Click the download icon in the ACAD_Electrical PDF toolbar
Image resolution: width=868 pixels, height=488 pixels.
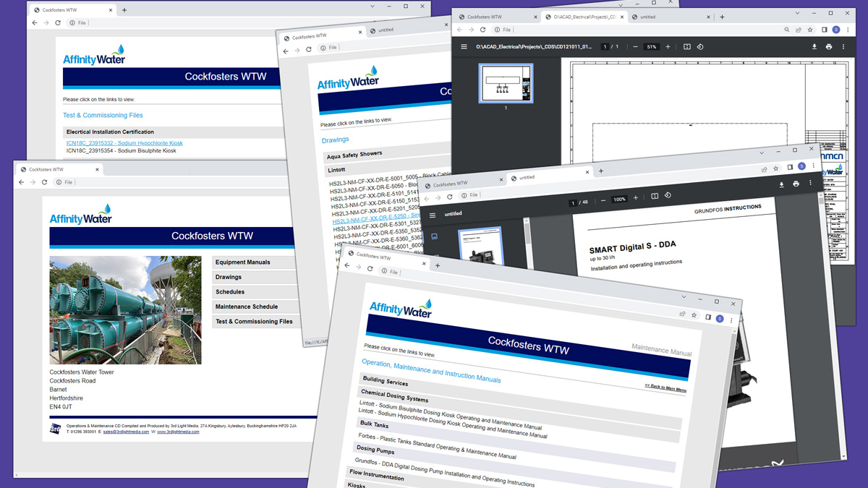814,47
